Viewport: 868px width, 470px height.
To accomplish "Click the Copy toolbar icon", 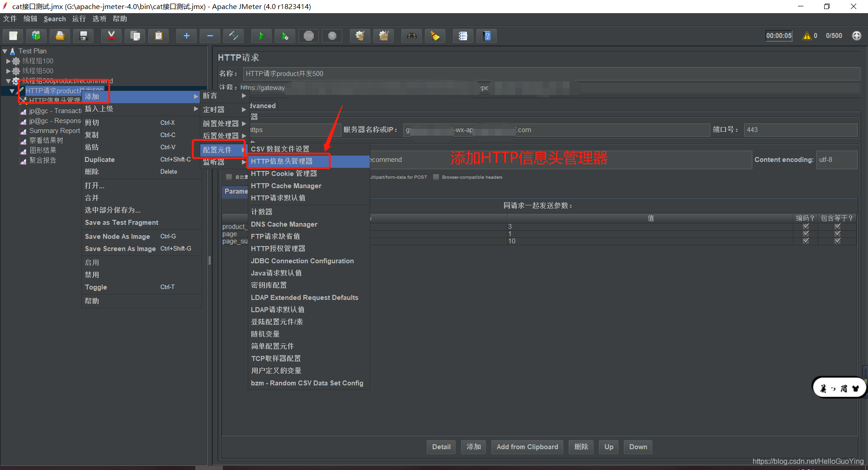I will coord(135,36).
